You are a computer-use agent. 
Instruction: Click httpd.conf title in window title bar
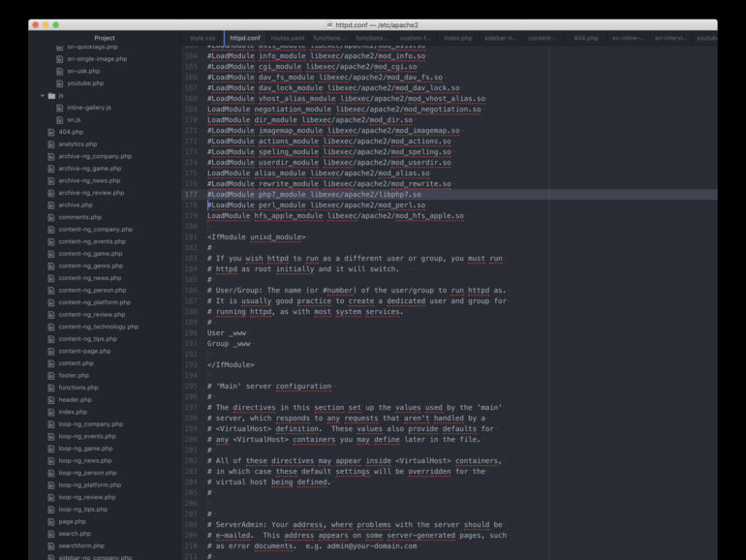tap(377, 25)
